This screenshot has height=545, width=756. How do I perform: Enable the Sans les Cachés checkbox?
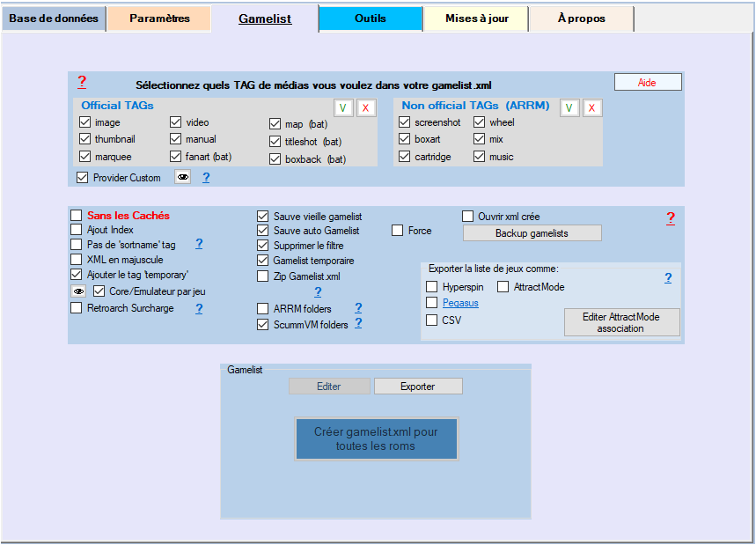tap(77, 216)
